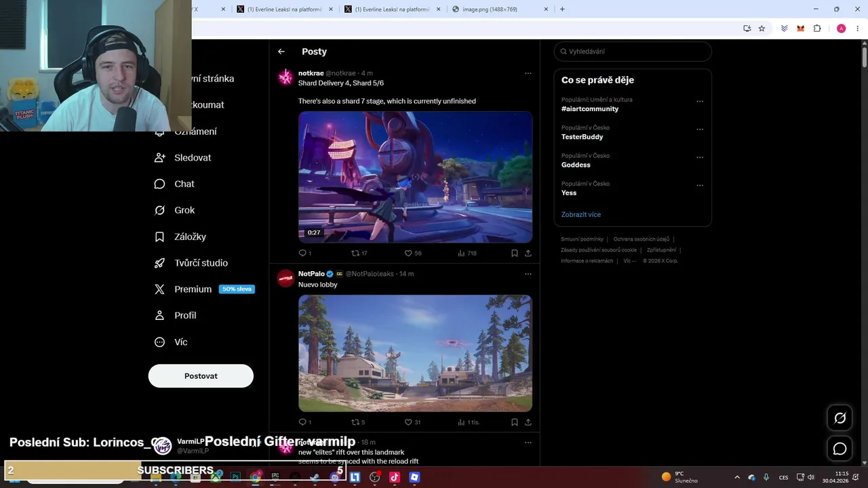
Task: Open the Chrome profile avatar A
Action: 841,28
